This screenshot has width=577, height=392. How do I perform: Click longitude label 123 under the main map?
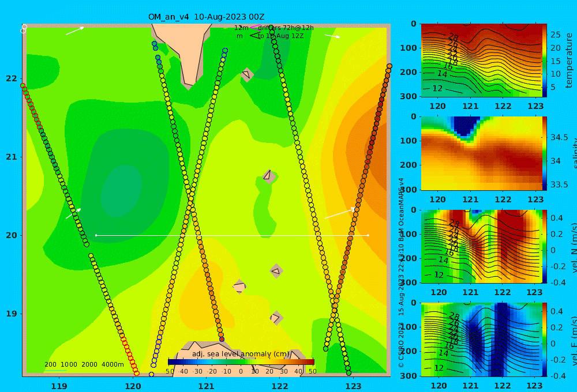point(353,386)
